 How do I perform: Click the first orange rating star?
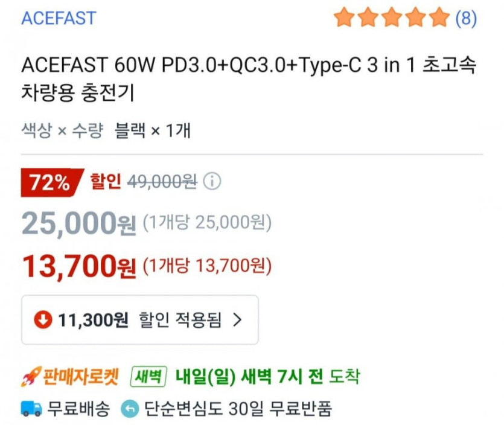pyautogui.click(x=343, y=18)
